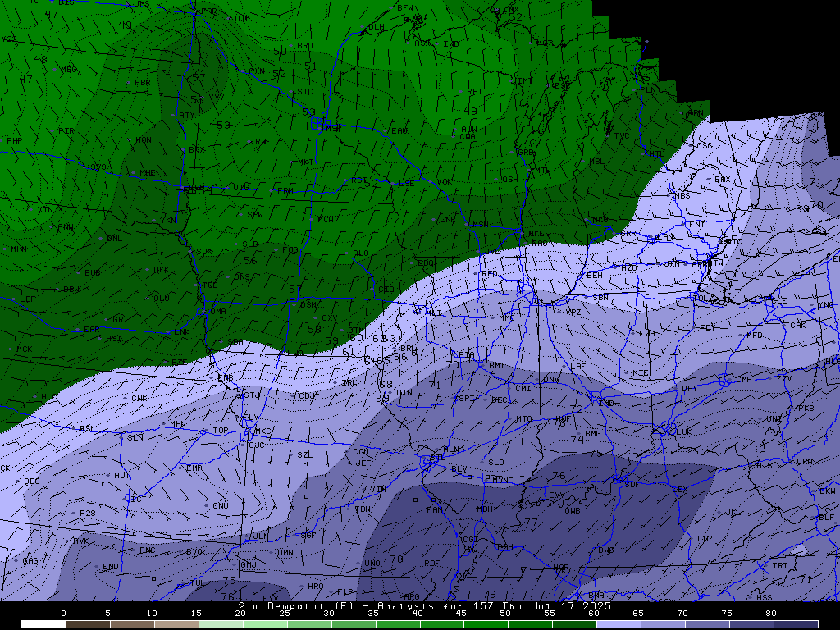The width and height of the screenshot is (840, 630).
Task: Click the EAU station label
Action: click(x=399, y=130)
